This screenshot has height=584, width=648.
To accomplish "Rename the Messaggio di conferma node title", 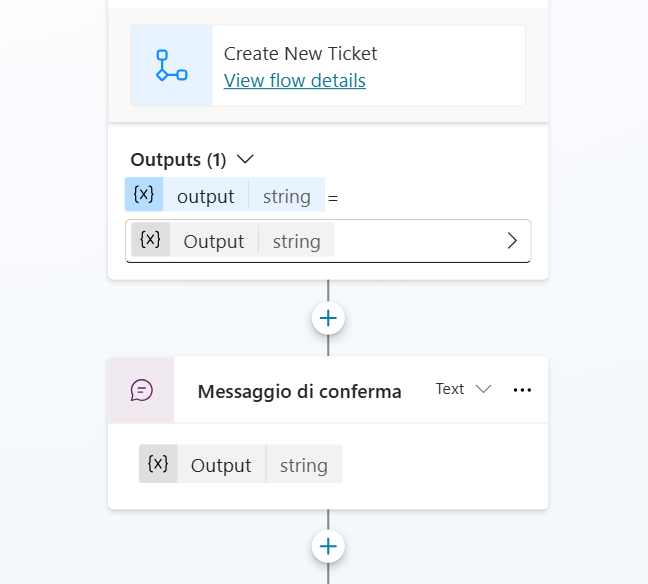I will click(x=299, y=391).
